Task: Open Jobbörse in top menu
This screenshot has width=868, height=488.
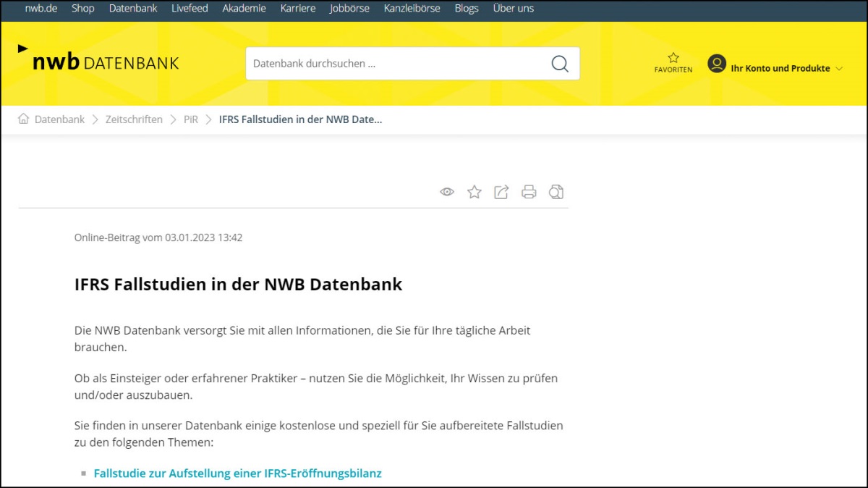Action: (x=349, y=9)
